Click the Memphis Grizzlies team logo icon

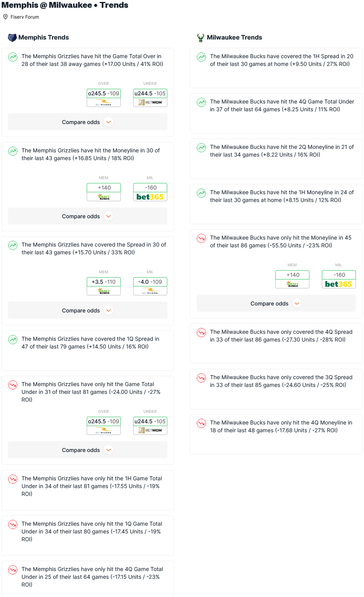[x=12, y=38]
